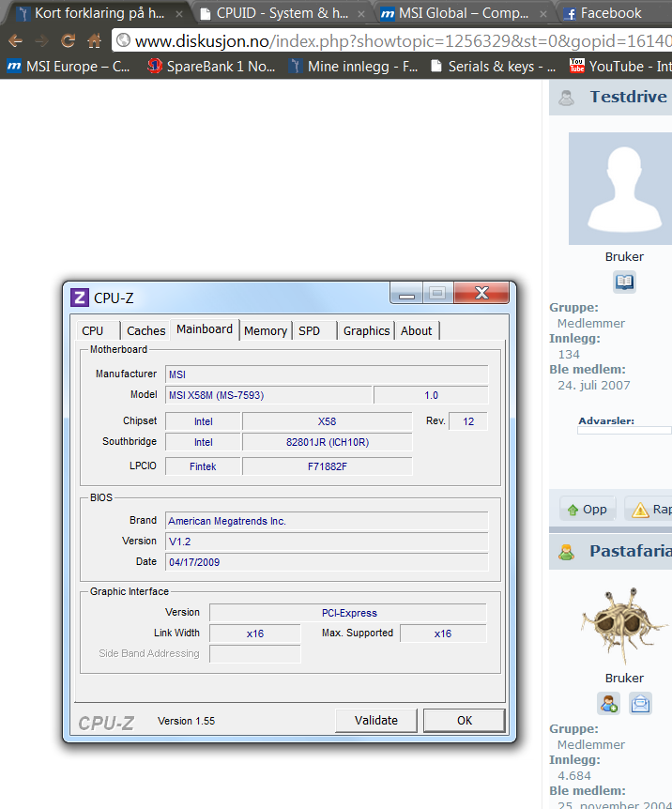Open the CPU tab in CPU-Z
The image size is (672, 809).
coord(98,330)
